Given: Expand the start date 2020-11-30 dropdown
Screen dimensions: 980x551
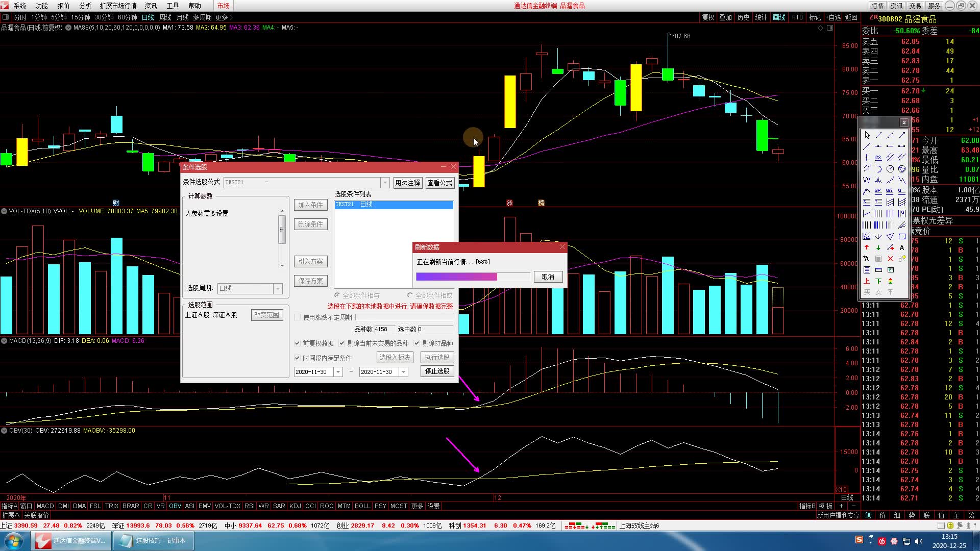Looking at the screenshot, I should click(x=338, y=372).
